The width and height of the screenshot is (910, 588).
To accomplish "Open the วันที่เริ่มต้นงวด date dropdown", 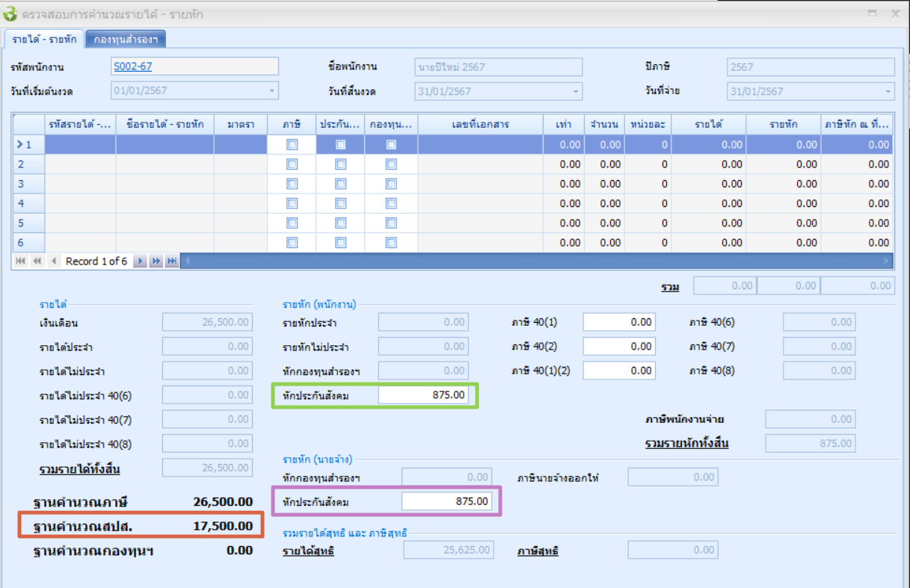I will coord(271,91).
